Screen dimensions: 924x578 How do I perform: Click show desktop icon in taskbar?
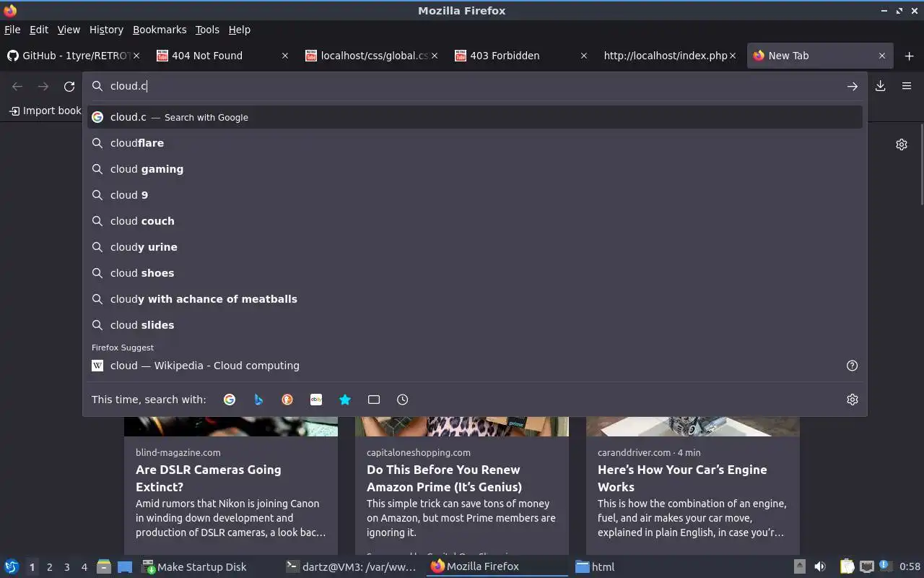[124, 566]
